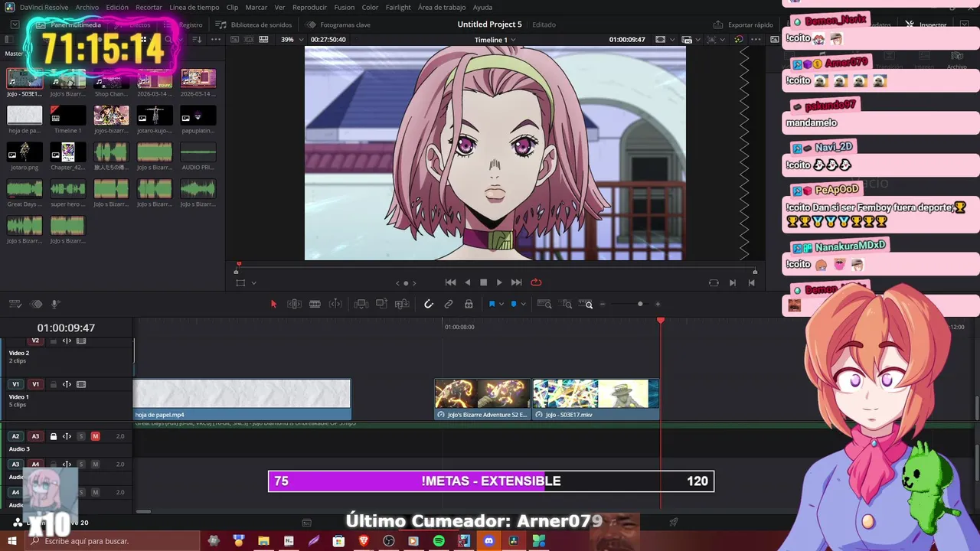
Task: Open the Ayuda menu
Action: coord(482,7)
